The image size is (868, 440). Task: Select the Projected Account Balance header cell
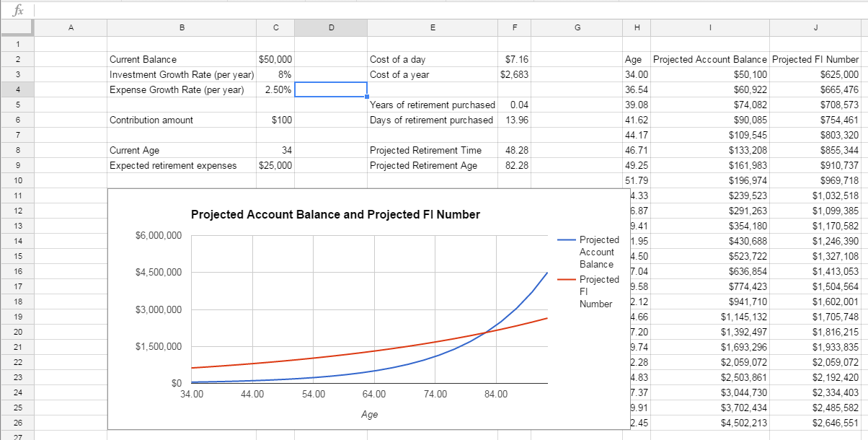710,59
